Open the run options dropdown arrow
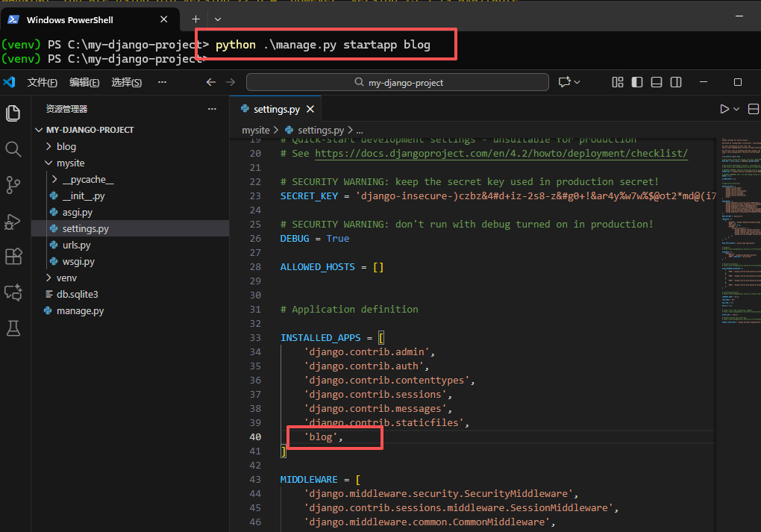This screenshot has height=532, width=761. (736, 109)
